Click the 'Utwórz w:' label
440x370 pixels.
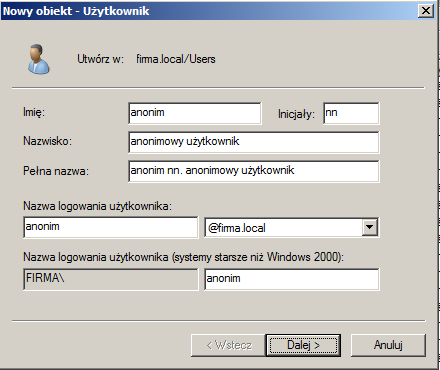pyautogui.click(x=100, y=59)
